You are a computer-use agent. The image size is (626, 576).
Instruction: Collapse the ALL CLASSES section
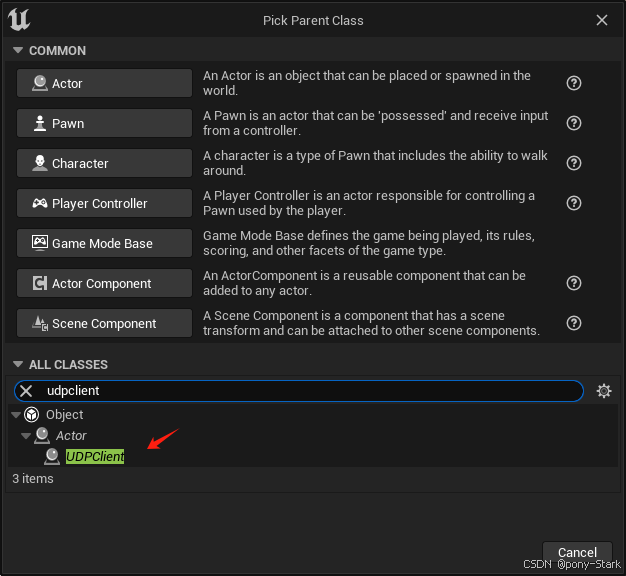18,364
